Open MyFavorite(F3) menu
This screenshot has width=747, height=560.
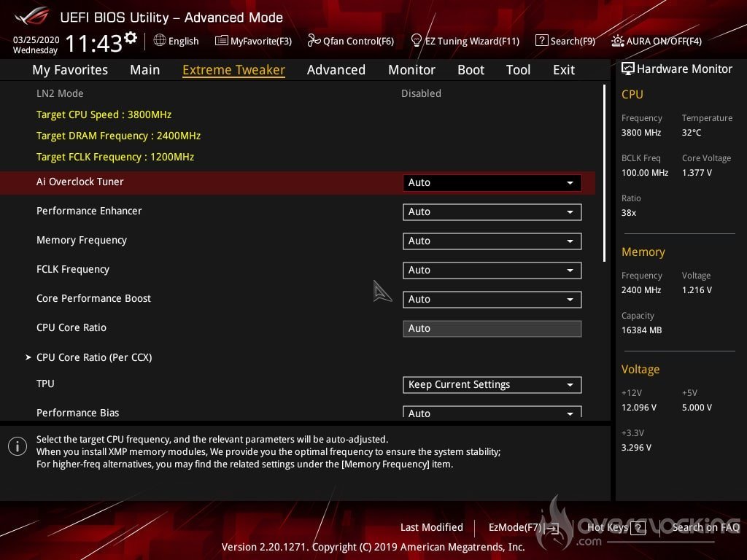coord(261,41)
